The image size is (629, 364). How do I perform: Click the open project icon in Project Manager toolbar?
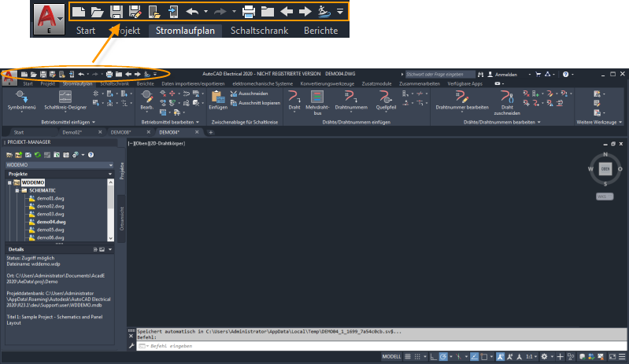[9, 155]
